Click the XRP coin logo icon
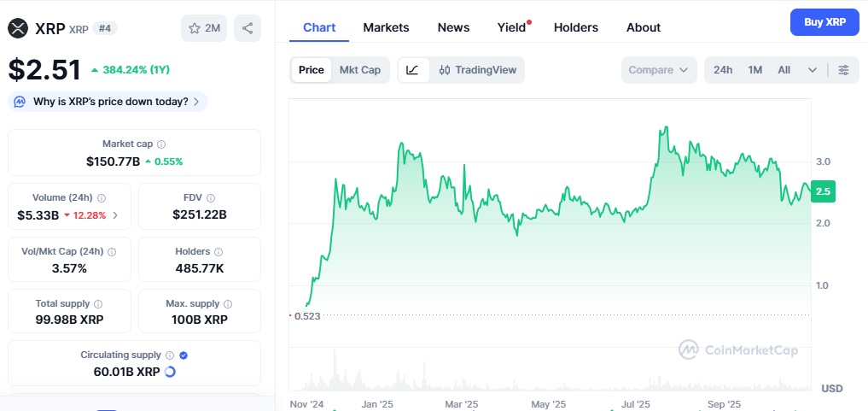The width and height of the screenshot is (868, 411). point(18,28)
